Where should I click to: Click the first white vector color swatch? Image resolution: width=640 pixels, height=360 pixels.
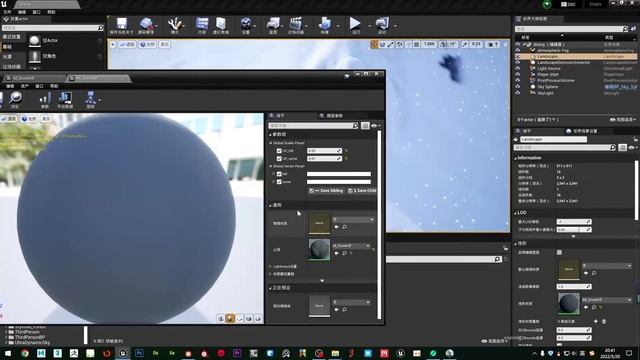[339, 174]
